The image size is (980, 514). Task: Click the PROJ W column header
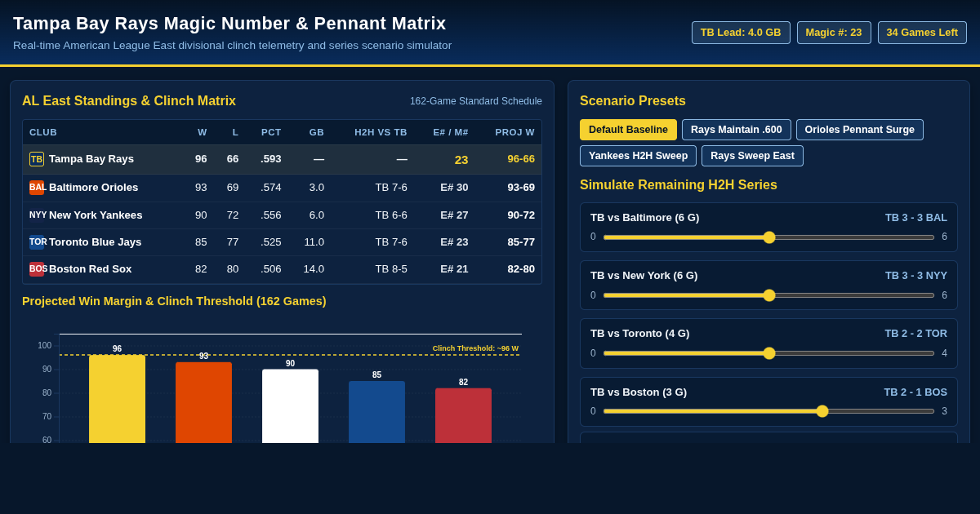[x=514, y=132]
